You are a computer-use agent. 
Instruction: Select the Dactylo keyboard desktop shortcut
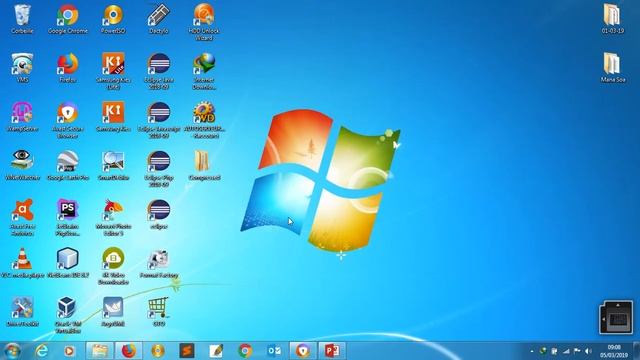tap(159, 19)
